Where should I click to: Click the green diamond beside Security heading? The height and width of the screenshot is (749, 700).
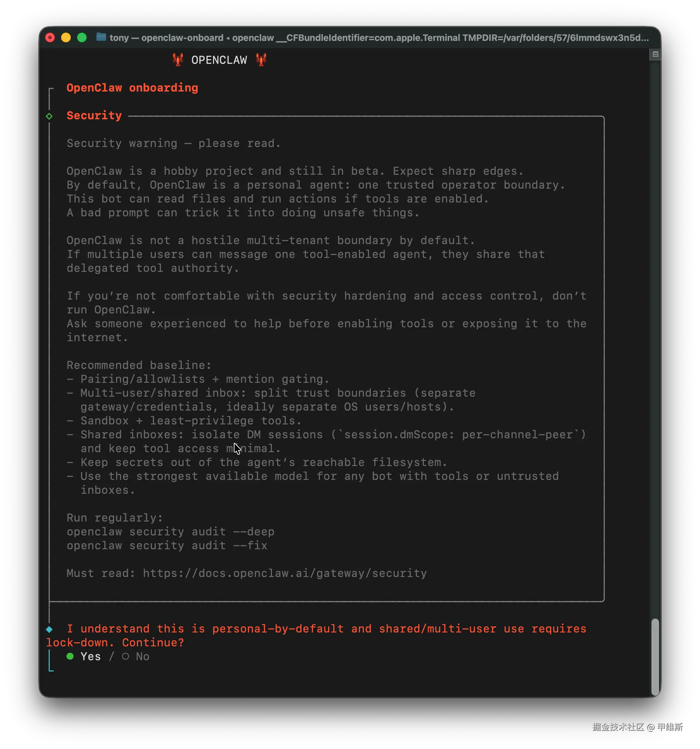coord(49,116)
